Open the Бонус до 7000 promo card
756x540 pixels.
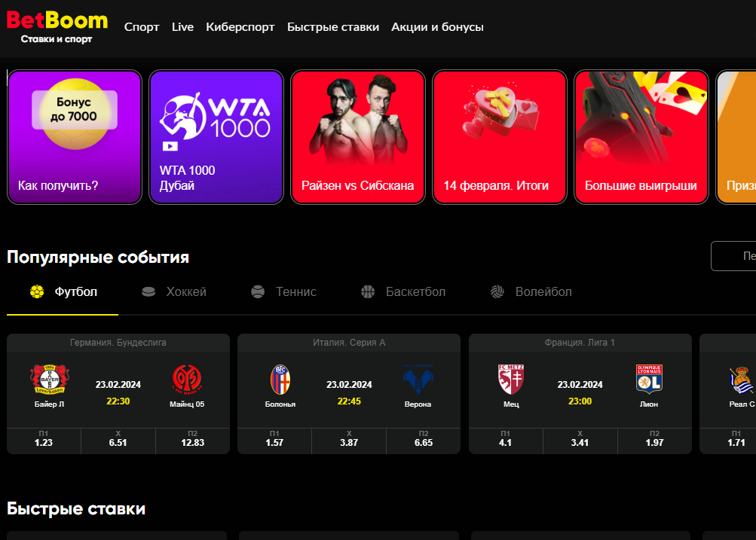[x=75, y=137]
